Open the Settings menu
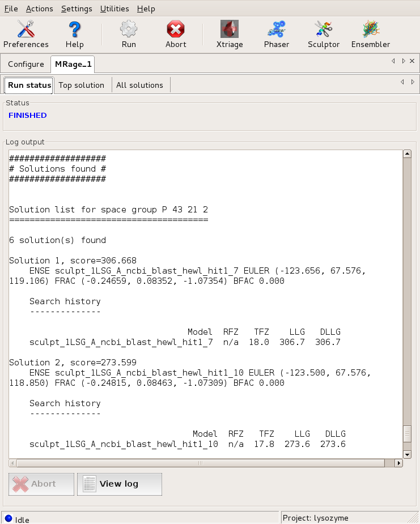420x524 pixels. click(x=77, y=8)
